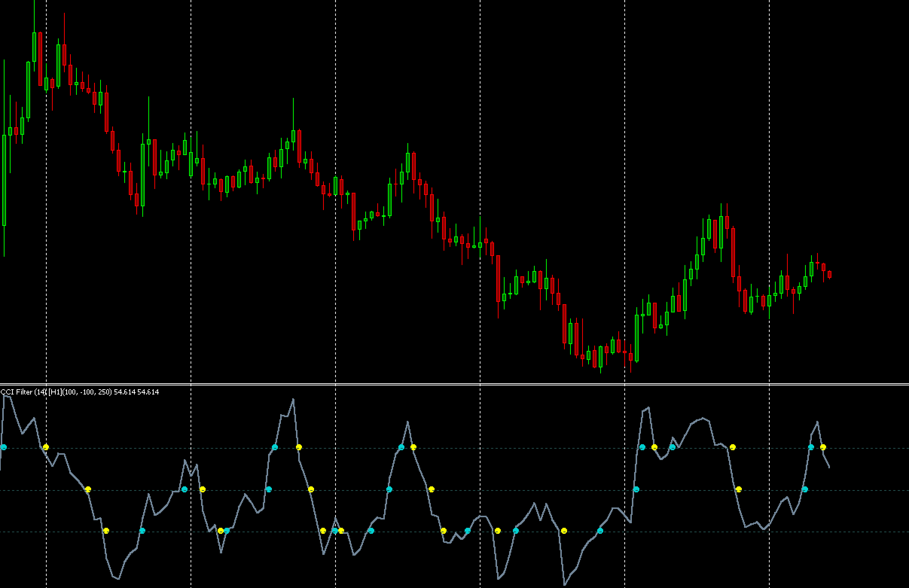Select the rightmost cyan dot on the middle dashed level

(x=805, y=489)
